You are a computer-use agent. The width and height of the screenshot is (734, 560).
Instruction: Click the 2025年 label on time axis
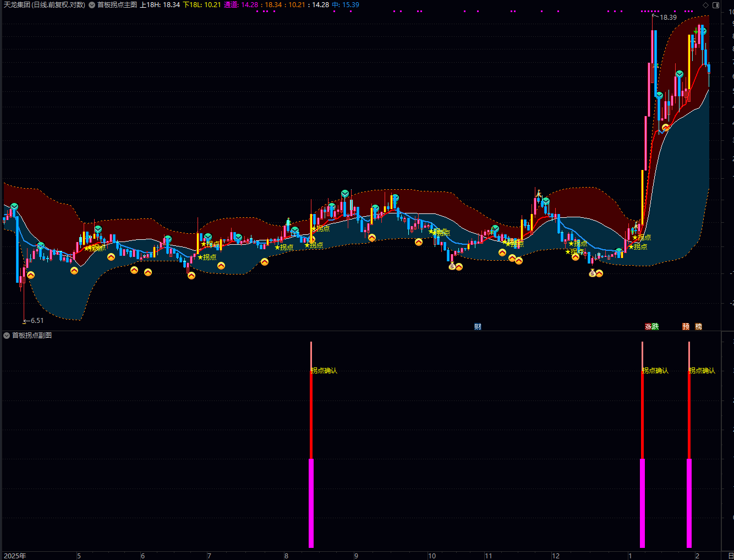coord(15,556)
